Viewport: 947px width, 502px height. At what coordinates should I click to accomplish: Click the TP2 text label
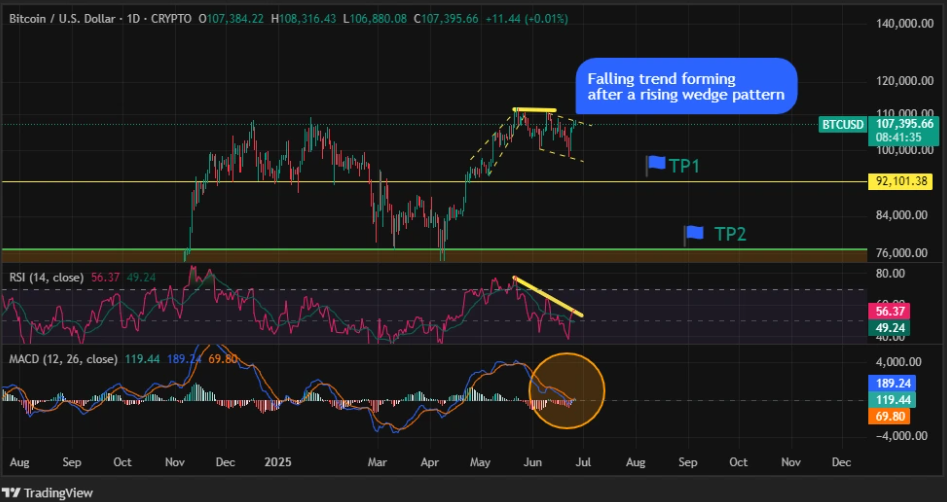click(x=730, y=234)
